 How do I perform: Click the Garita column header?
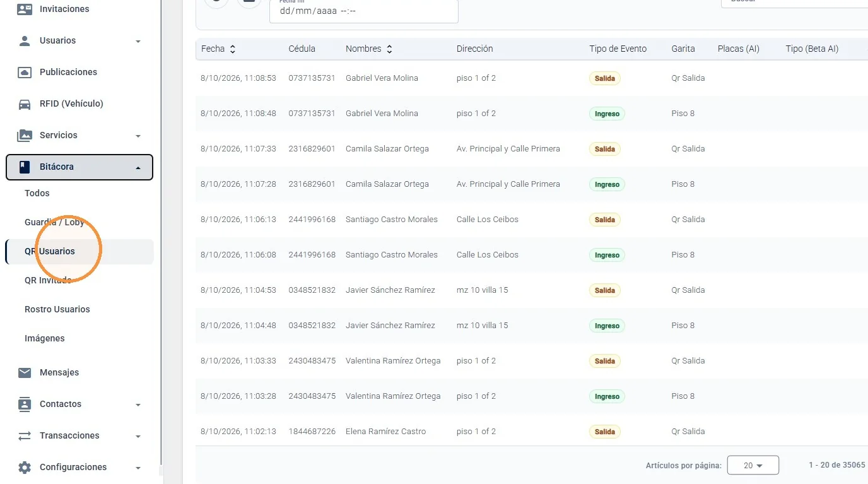click(x=683, y=49)
